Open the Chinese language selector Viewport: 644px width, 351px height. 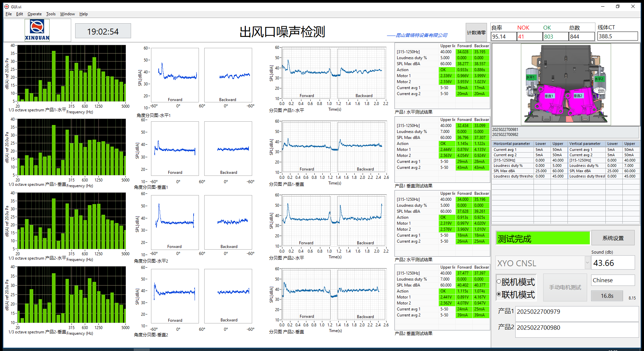[613, 280]
